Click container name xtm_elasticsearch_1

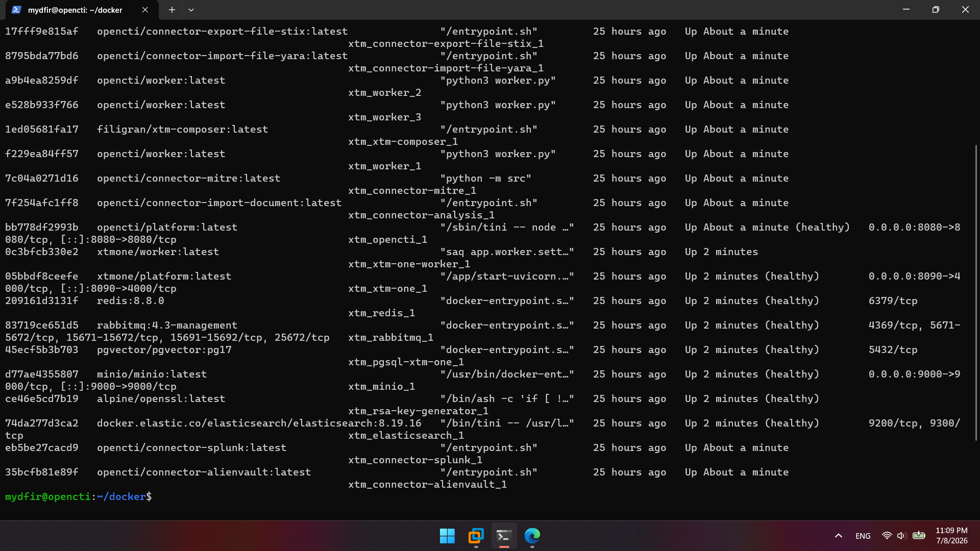406,435
